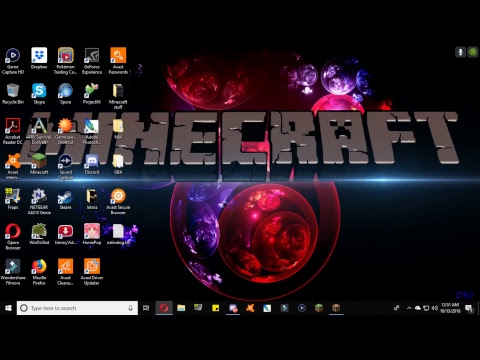Viewport: 480px width, 360px height.
Task: Click the microphone in the search box
Action: [x=130, y=308]
